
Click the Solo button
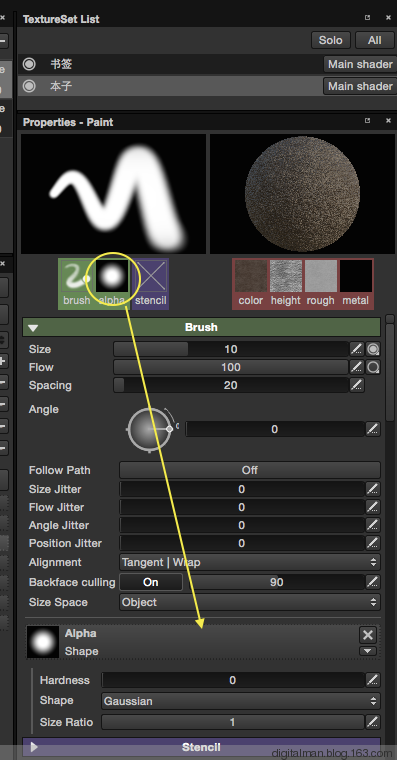[331, 40]
